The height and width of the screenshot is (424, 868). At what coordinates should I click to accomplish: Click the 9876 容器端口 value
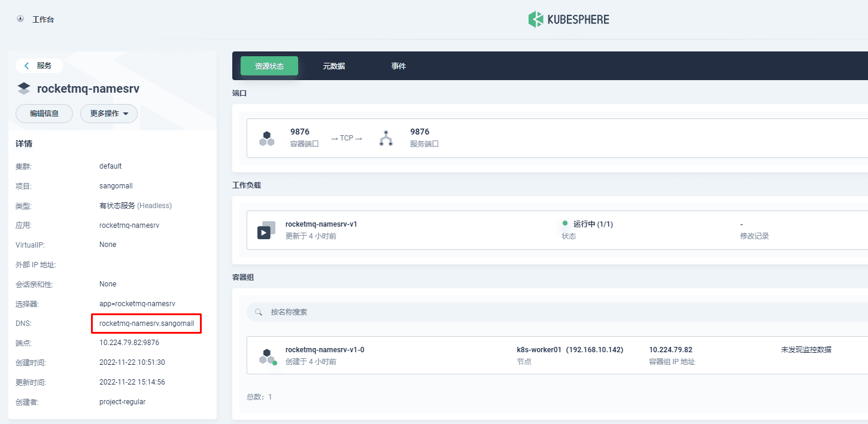pyautogui.click(x=300, y=132)
